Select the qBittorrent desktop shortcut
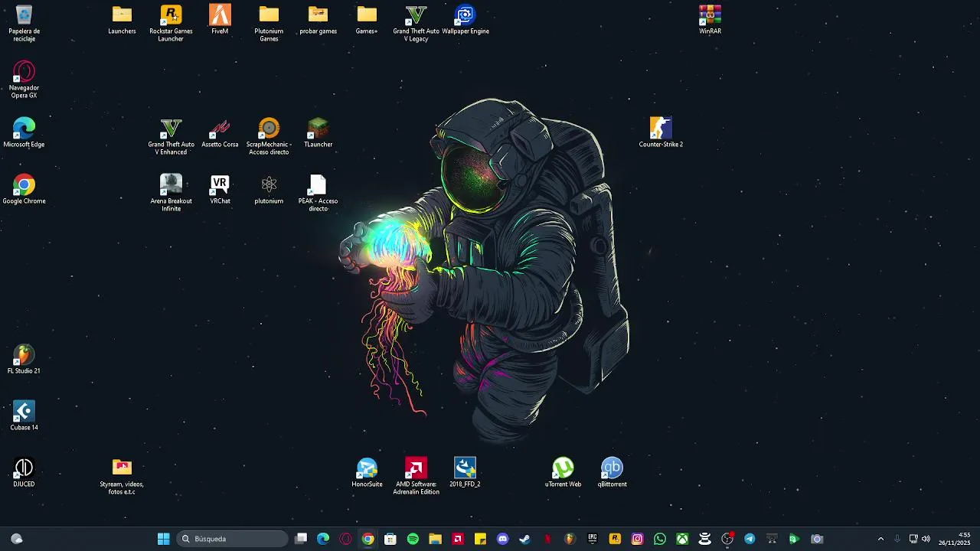Viewport: 980px width, 551px height. click(612, 472)
